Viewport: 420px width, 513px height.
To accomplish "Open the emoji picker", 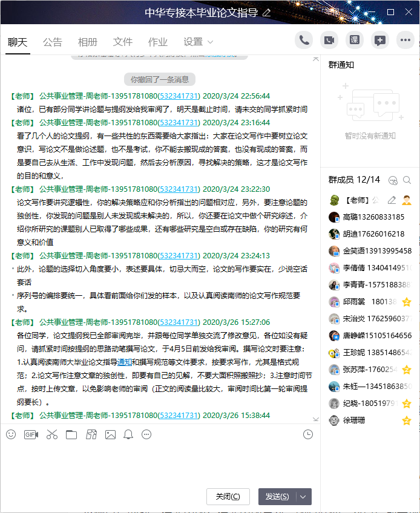I will click(11, 434).
